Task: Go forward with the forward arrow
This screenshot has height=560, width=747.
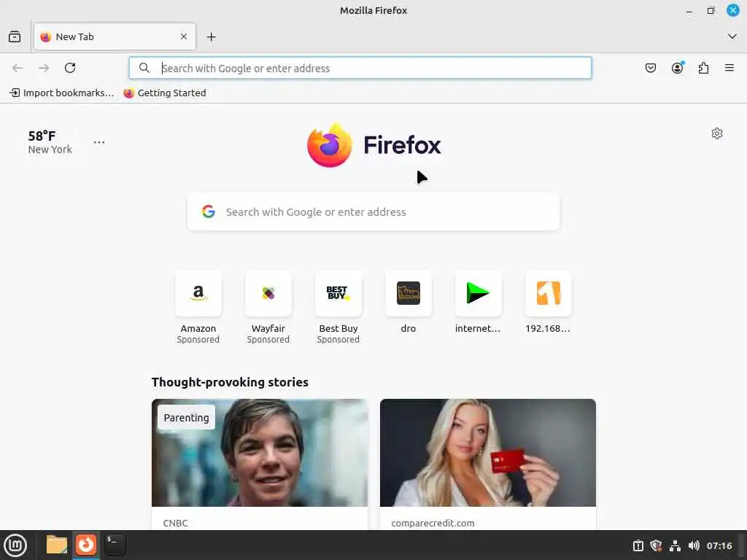Action: 44,68
